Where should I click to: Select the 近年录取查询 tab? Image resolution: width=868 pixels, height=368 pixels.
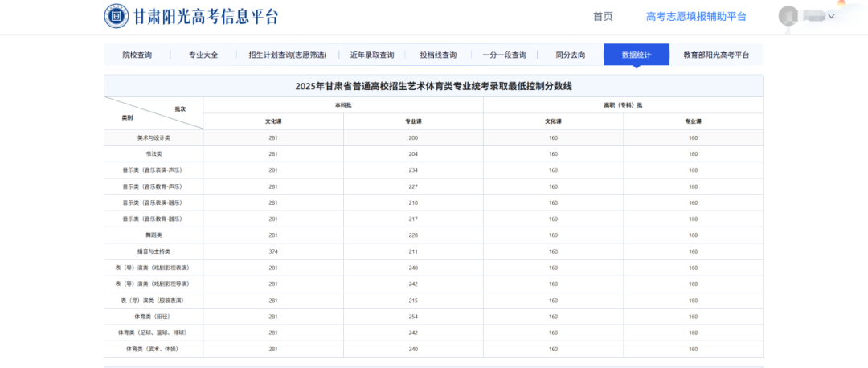point(372,55)
